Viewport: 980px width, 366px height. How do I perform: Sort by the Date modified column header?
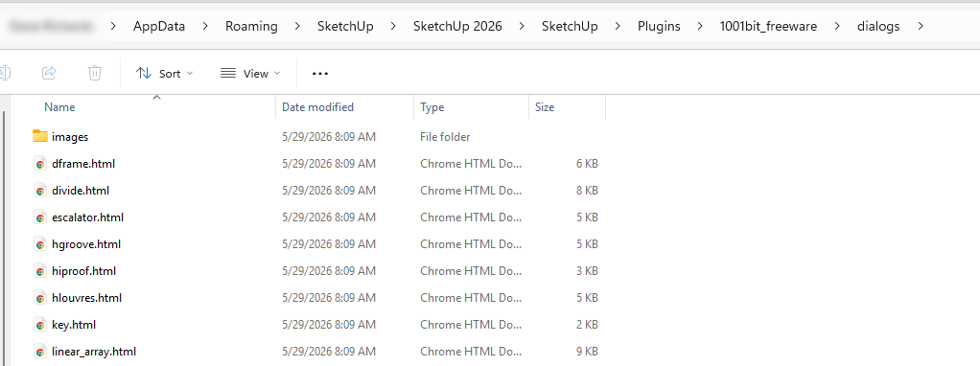pyautogui.click(x=317, y=107)
